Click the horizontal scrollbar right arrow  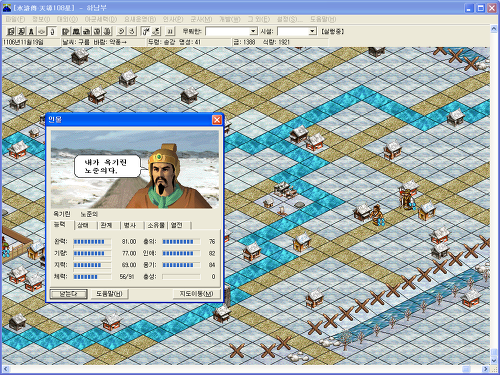[x=486, y=369]
